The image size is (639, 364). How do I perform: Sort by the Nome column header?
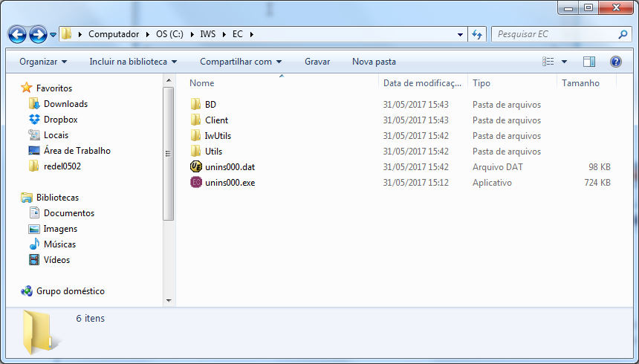click(281, 82)
